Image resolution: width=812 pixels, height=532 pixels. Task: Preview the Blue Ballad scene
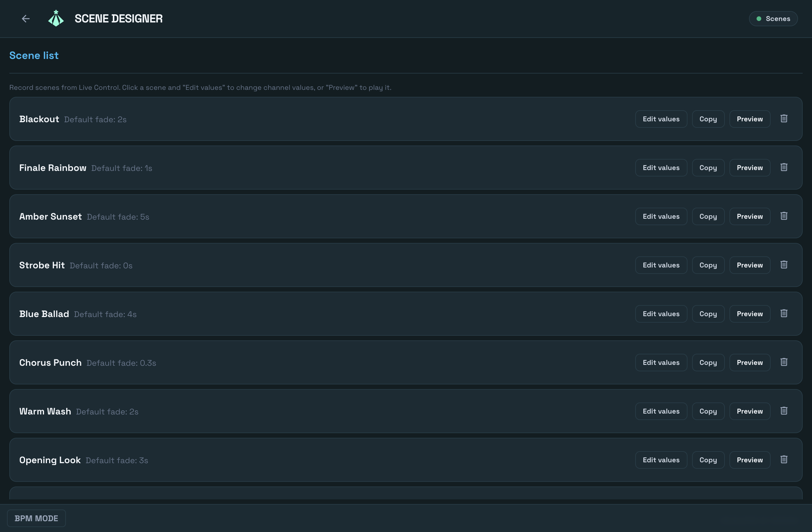[x=750, y=314]
